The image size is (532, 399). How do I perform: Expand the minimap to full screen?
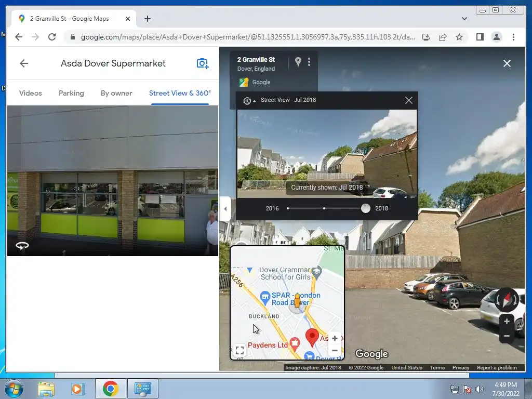(240, 351)
